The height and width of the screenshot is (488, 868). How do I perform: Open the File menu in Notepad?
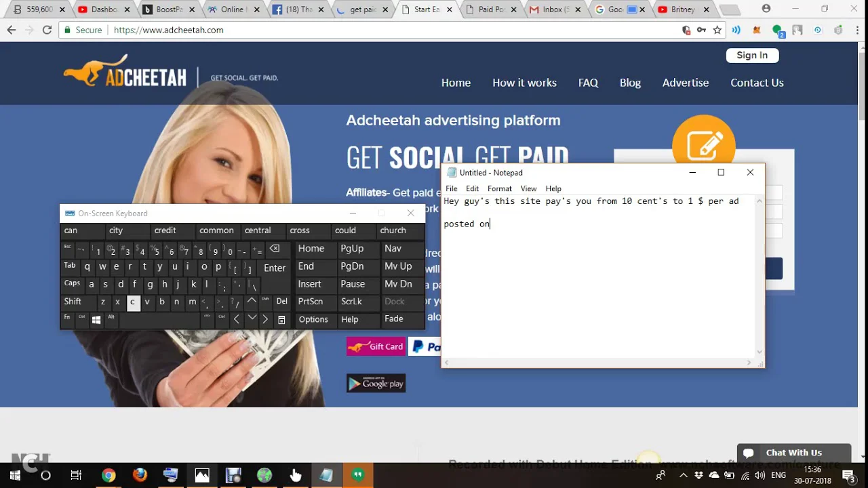point(451,188)
